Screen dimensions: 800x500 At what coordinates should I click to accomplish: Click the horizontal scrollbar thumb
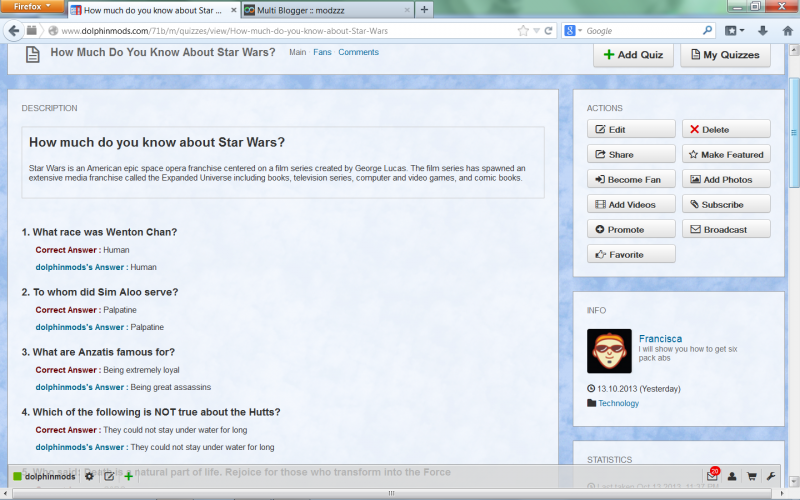point(391,493)
